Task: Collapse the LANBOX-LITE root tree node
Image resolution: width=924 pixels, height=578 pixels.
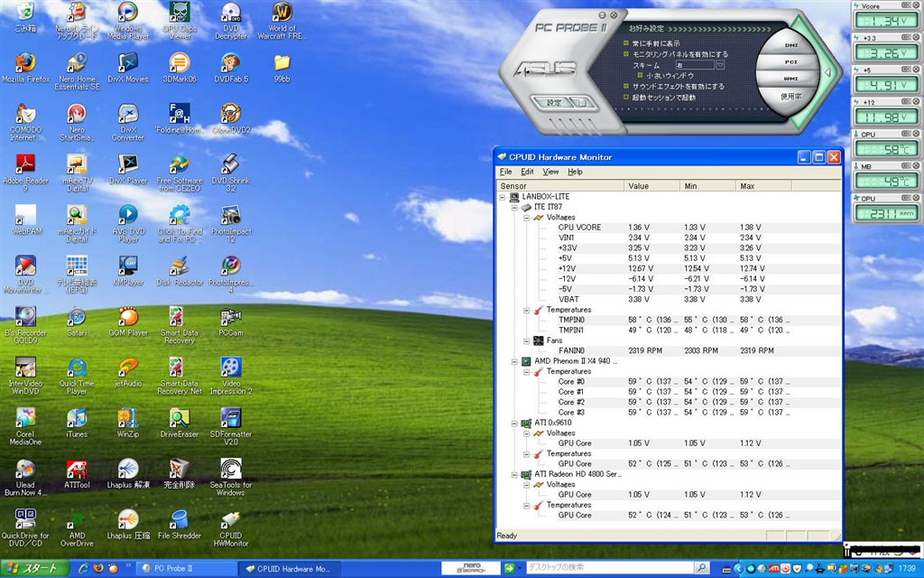Action: pos(503,196)
